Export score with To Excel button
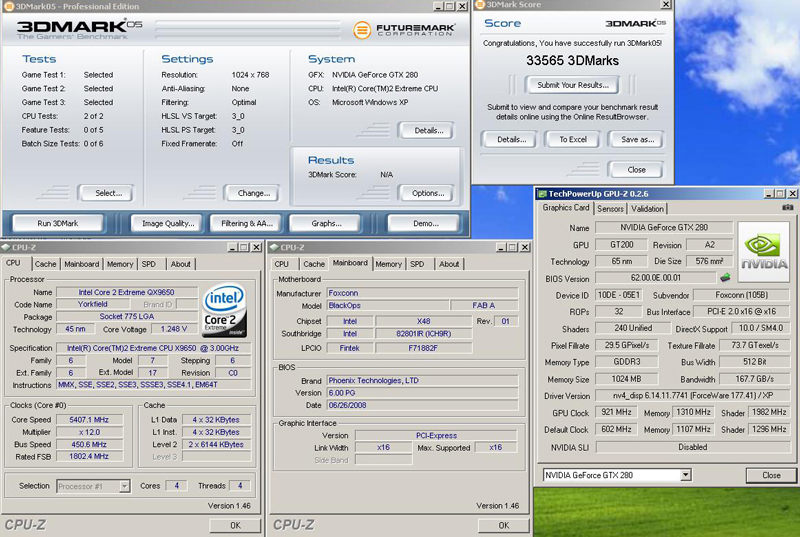This screenshot has width=800, height=537. point(573,139)
